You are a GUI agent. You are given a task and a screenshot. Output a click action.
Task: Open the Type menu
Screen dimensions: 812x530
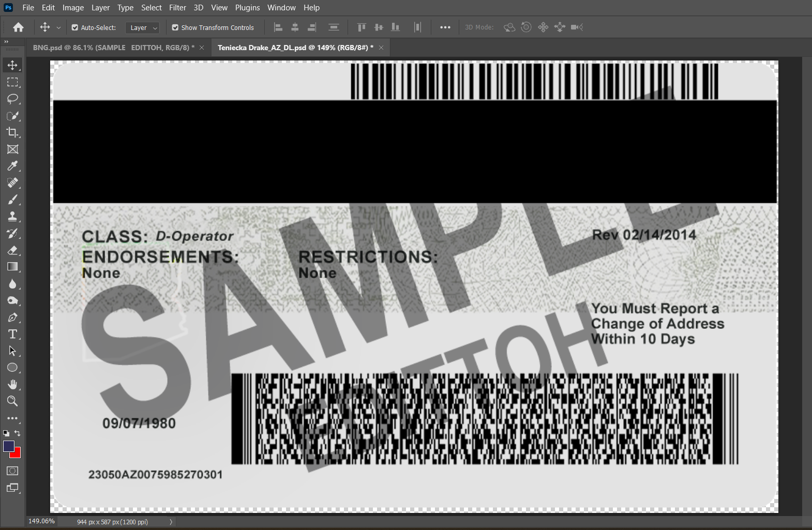125,8
